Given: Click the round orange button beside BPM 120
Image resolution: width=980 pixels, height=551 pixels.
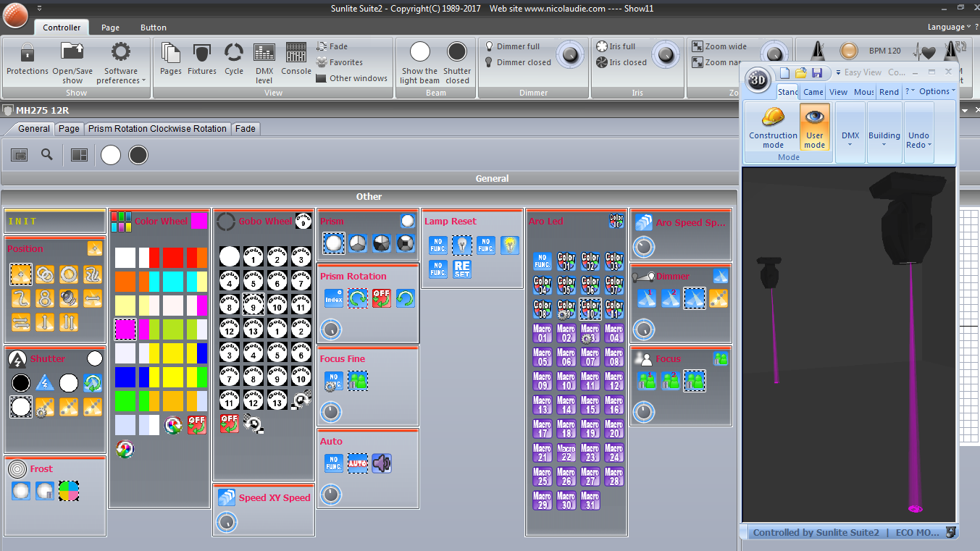Looking at the screenshot, I should [x=848, y=51].
